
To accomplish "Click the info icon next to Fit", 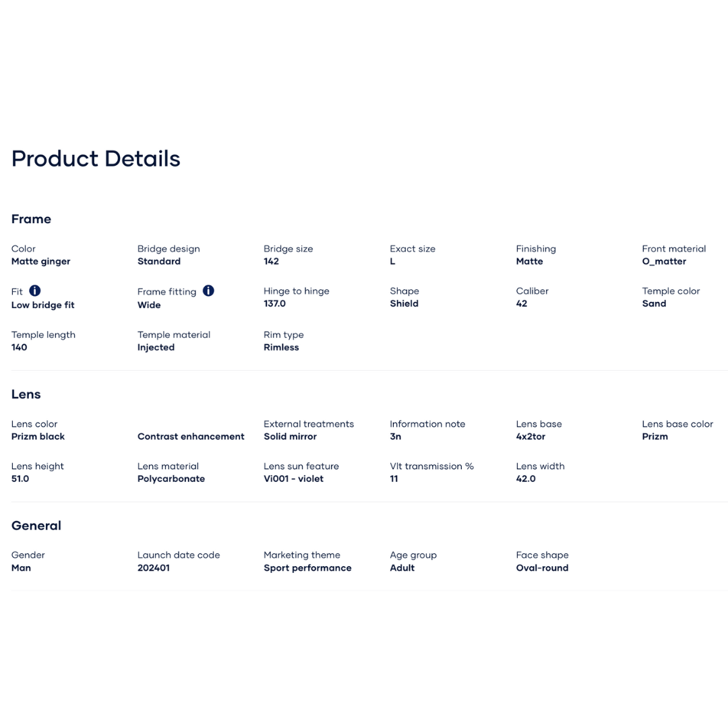I will 35,291.
